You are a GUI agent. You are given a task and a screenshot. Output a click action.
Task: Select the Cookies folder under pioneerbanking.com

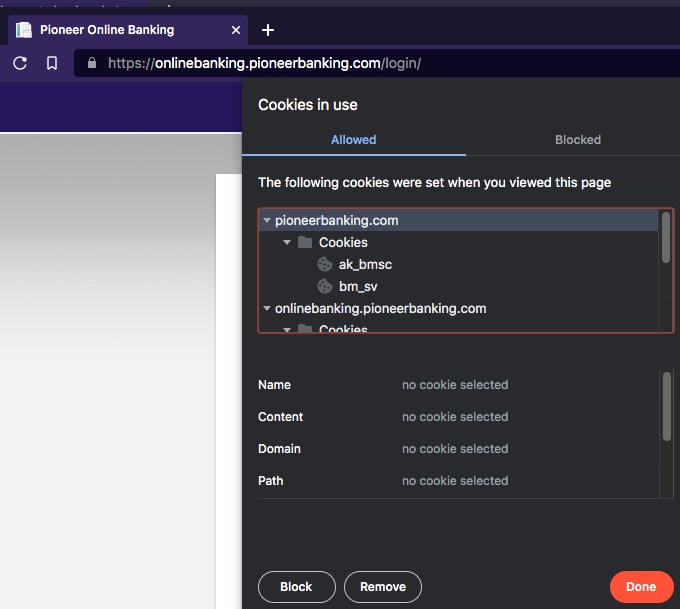pos(459,242)
